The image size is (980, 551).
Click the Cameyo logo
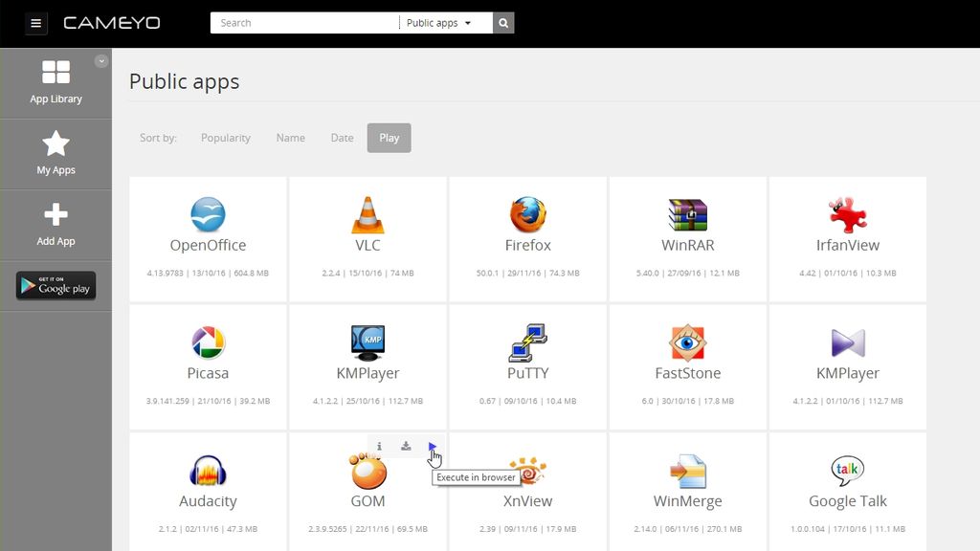[112, 22]
